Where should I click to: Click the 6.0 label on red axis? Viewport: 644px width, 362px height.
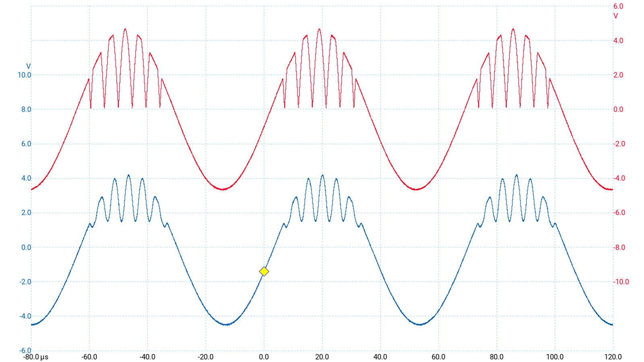(618, 6)
